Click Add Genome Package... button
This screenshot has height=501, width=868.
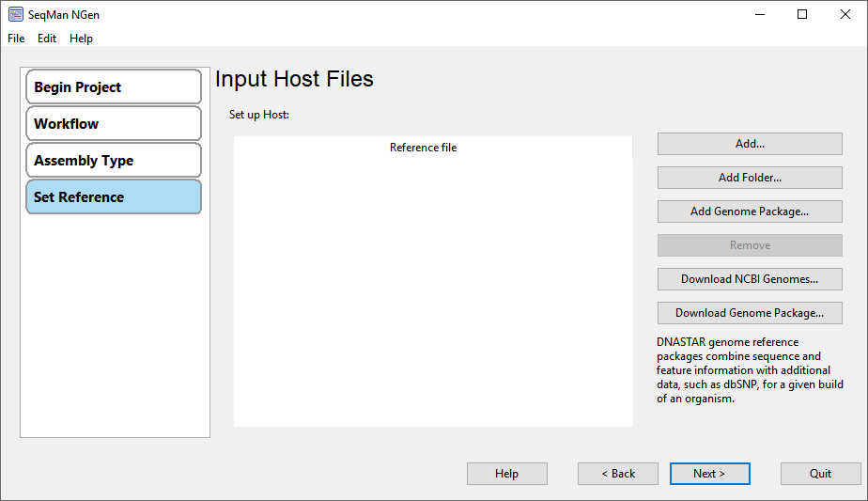[750, 211]
